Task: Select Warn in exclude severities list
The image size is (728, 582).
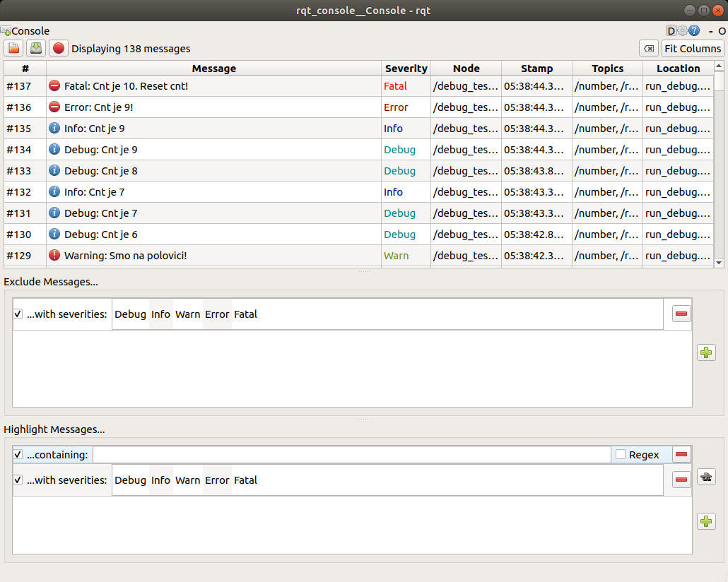Action: tap(188, 314)
